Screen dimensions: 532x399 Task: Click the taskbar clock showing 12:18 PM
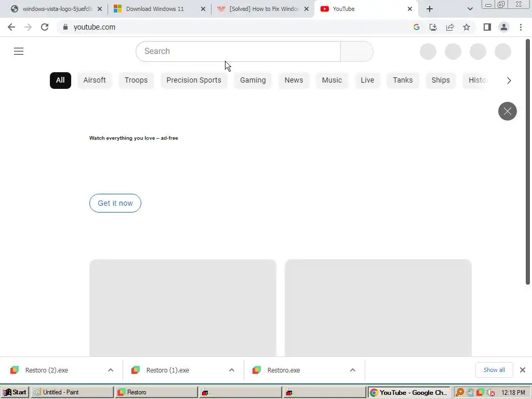click(x=513, y=393)
